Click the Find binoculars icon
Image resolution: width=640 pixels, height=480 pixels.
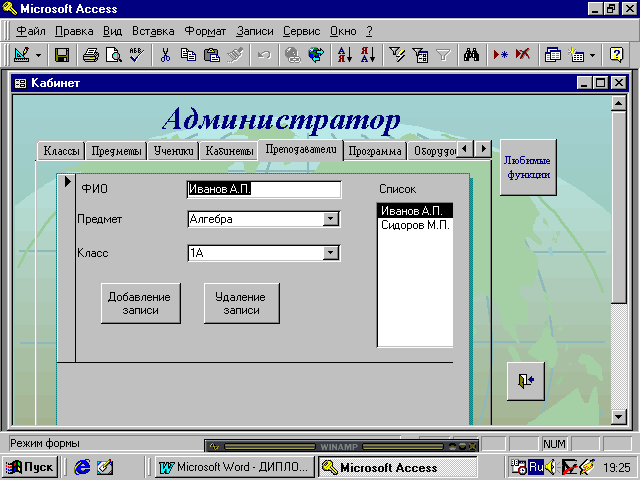pos(474,55)
